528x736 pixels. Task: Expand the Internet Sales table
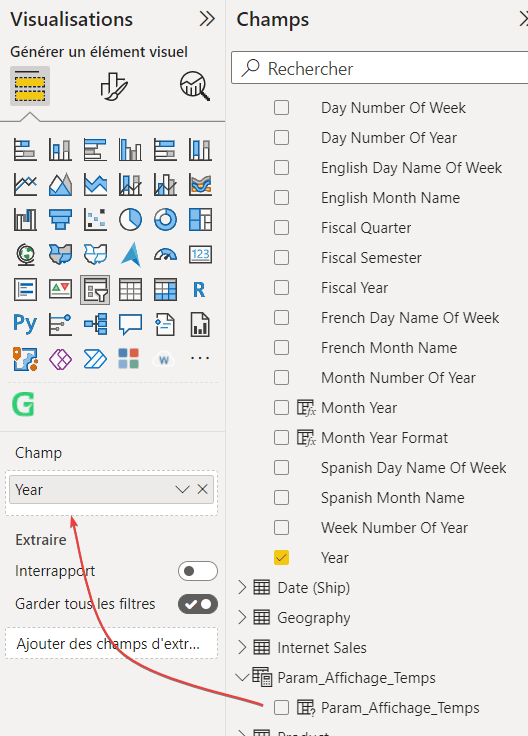(x=242, y=647)
